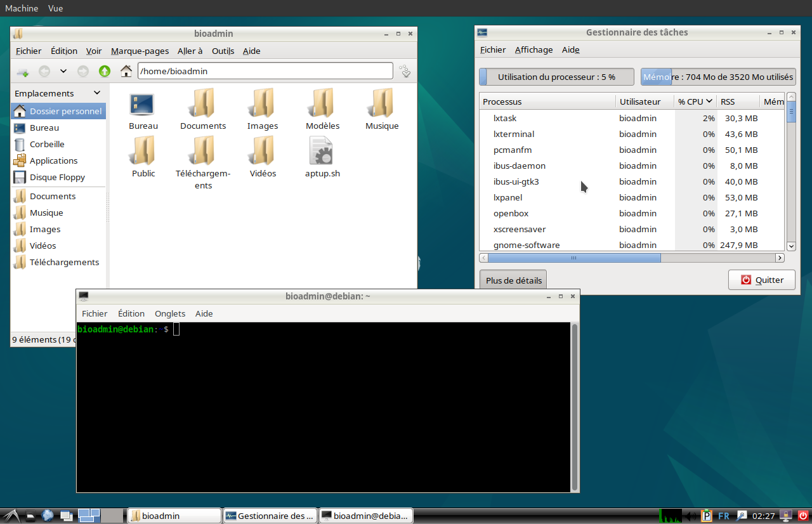The image size is (812, 524).
Task: Sort processes by % CPU column
Action: click(695, 102)
